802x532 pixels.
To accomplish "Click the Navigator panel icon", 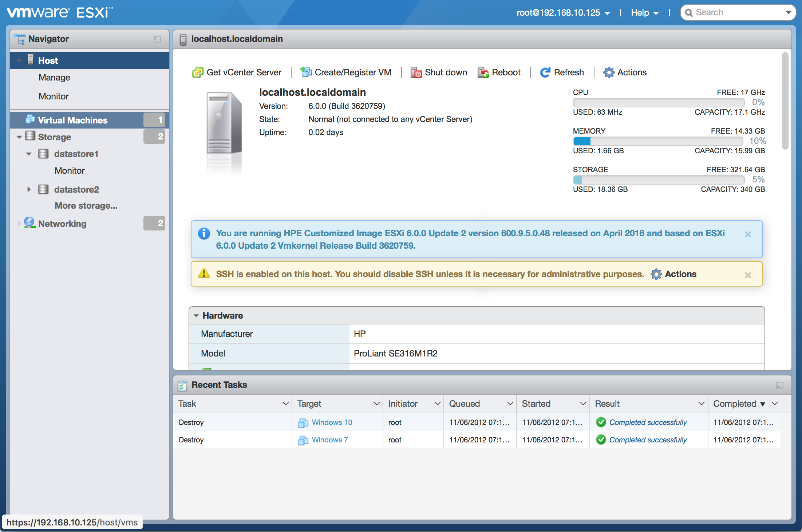I will click(x=19, y=39).
